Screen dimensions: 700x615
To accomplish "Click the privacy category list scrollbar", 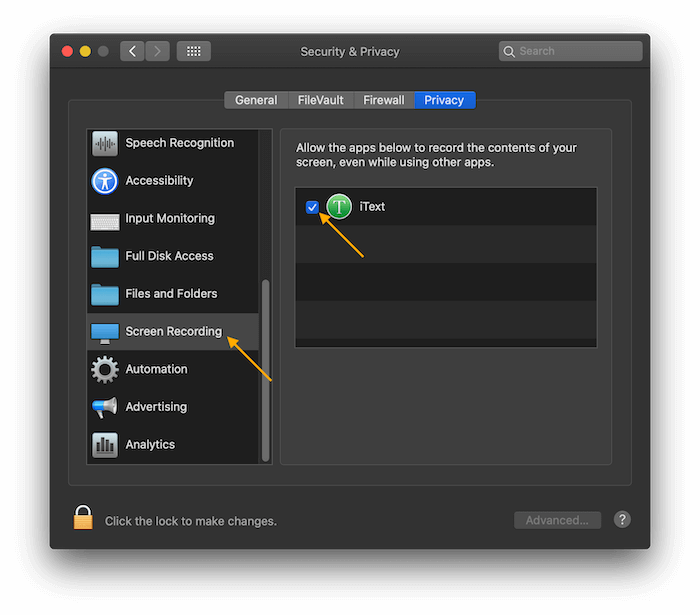I will [x=266, y=370].
